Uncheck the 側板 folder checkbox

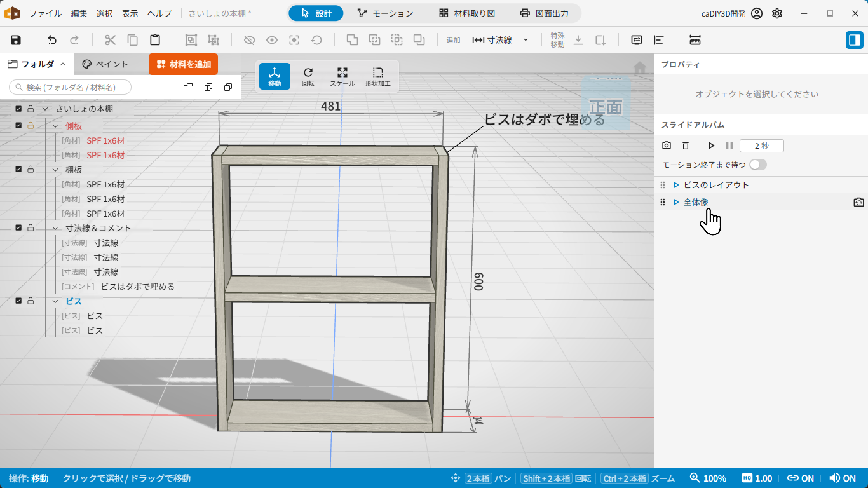point(19,125)
